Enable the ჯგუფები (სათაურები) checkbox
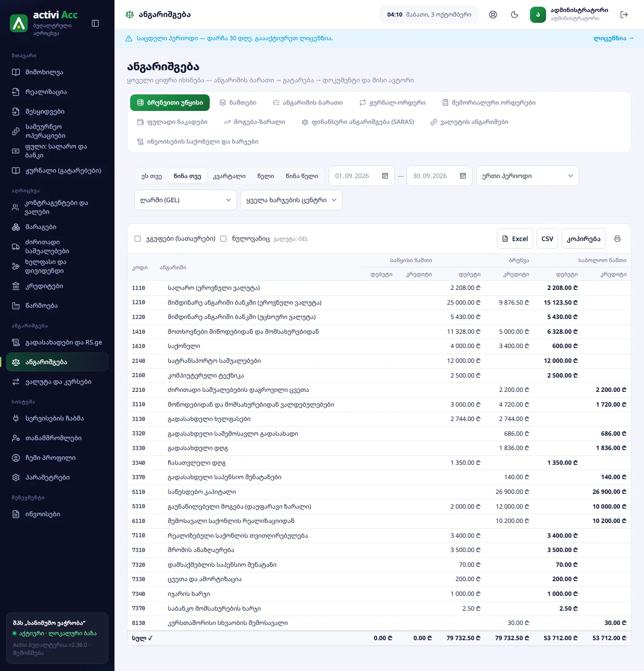 [138, 239]
